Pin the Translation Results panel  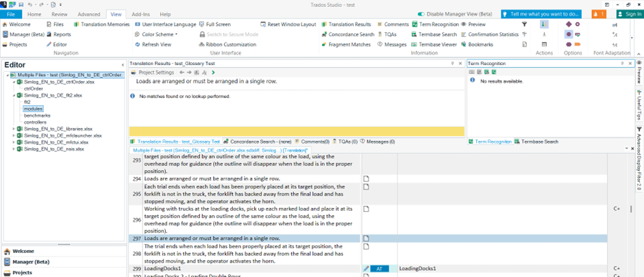(x=452, y=64)
